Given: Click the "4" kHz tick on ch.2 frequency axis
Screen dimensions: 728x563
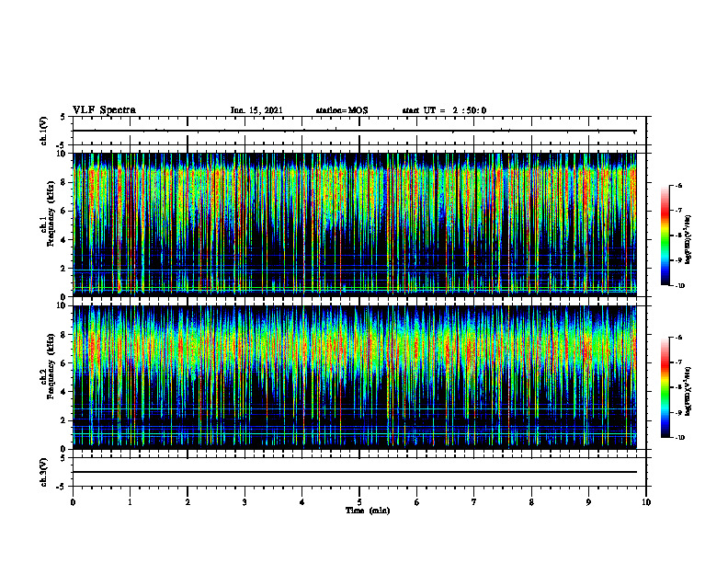Looking at the screenshot, I should pos(64,392).
